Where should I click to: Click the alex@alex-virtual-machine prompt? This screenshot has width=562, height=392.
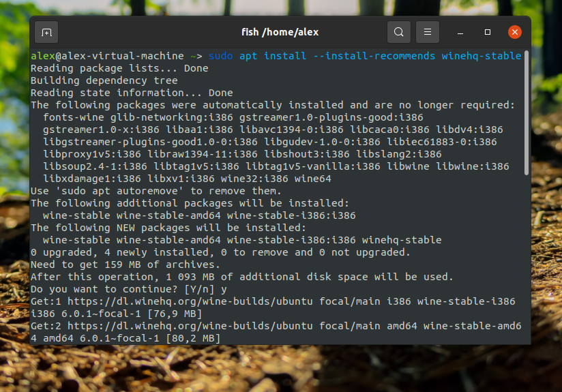107,56
